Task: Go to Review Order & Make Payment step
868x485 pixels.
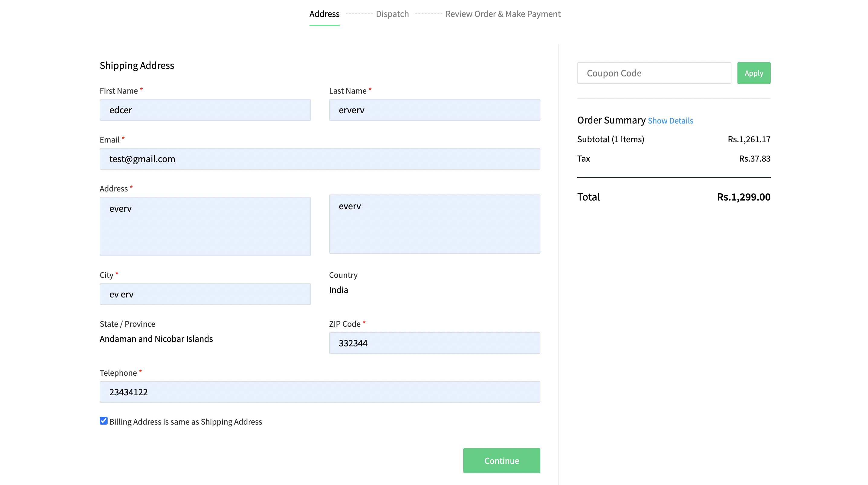Action: (503, 14)
